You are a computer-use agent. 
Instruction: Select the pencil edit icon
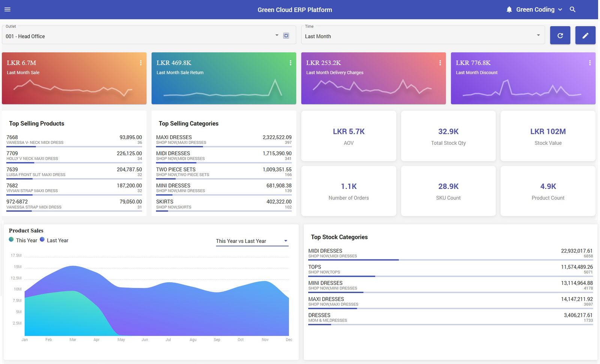585,35
